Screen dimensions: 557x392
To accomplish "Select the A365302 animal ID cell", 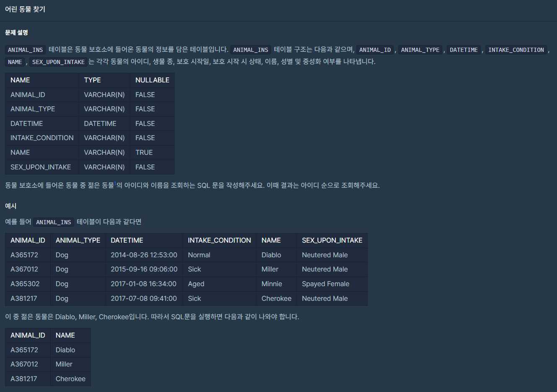I will click(25, 284).
